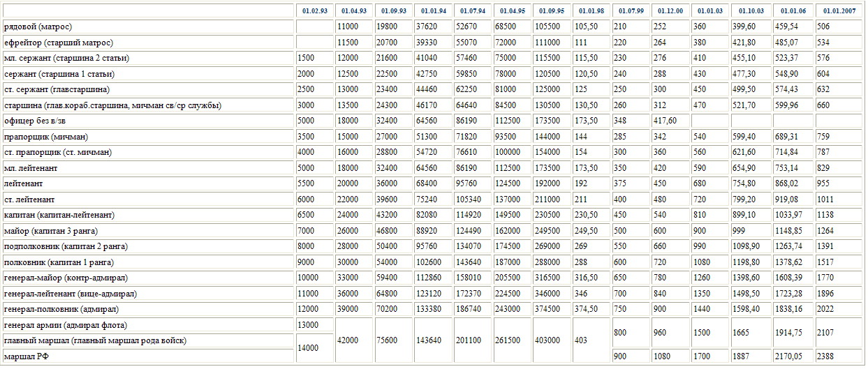
Task: Click the 01.12.00 column header
Action: pyautogui.click(x=670, y=11)
